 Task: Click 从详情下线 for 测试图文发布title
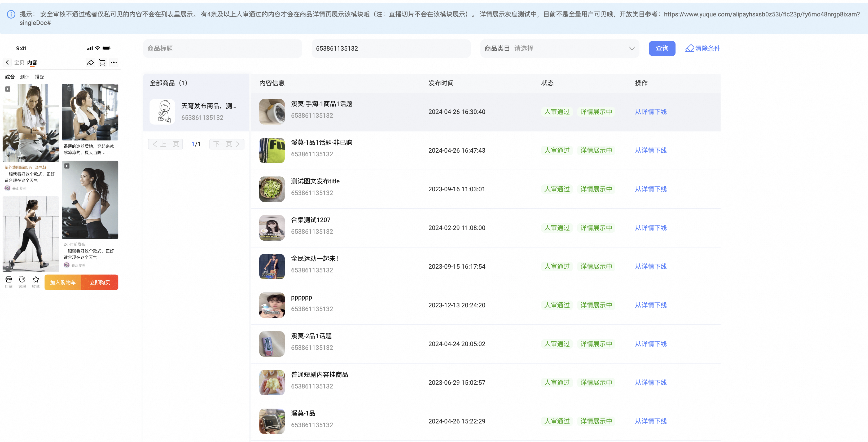(651, 189)
